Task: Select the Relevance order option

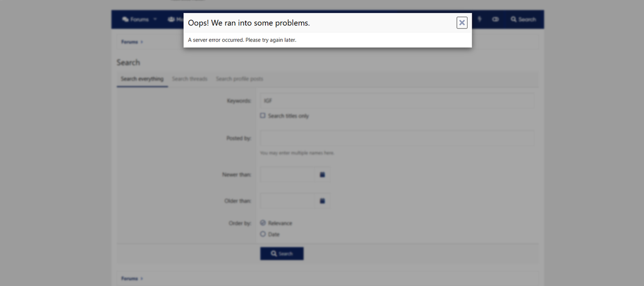Action: coord(263,223)
